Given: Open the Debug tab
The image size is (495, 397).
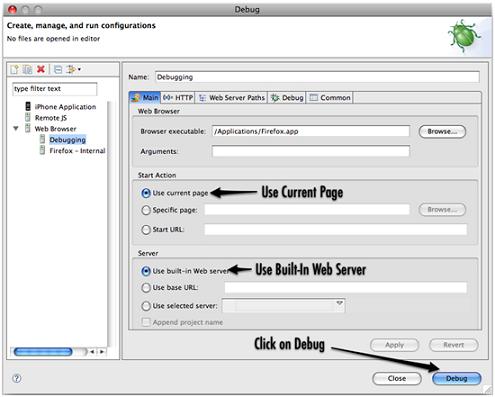Looking at the screenshot, I should tap(287, 97).
